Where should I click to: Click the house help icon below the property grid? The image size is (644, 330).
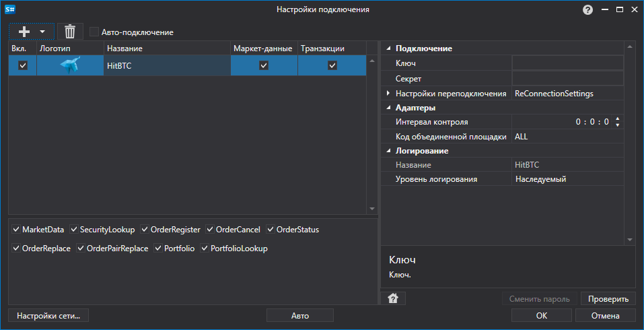pos(393,299)
